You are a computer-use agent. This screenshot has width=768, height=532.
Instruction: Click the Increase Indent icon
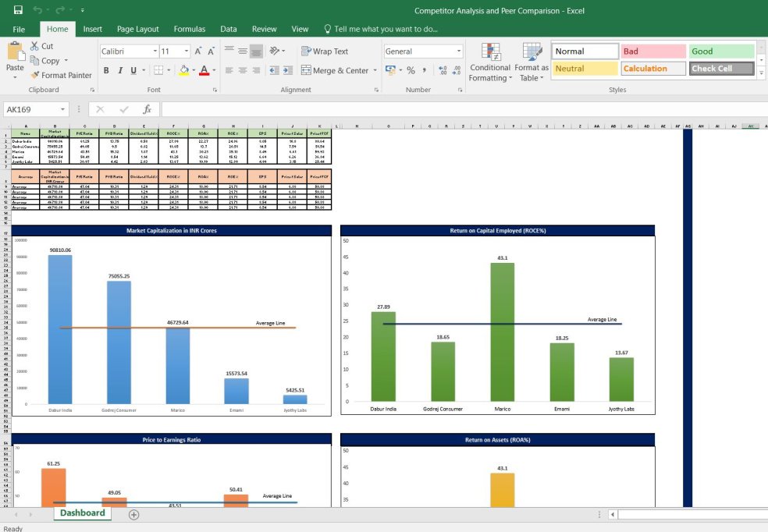pos(289,70)
